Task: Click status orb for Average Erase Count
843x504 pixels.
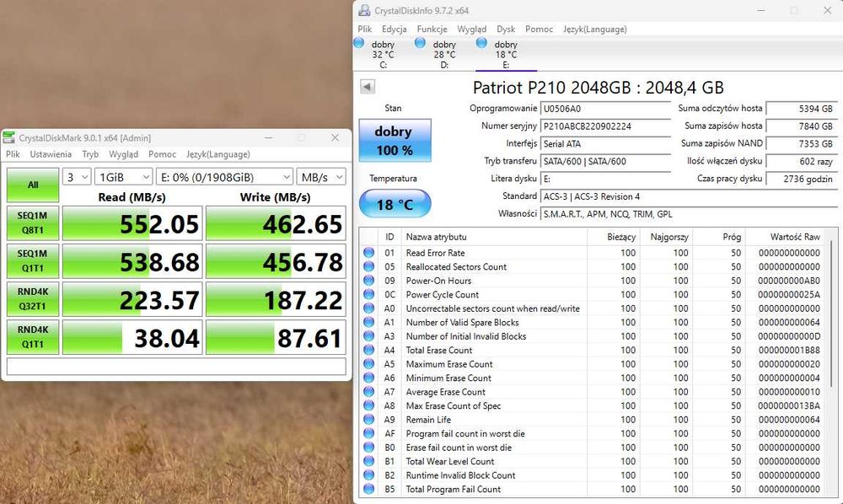Action: (x=369, y=392)
